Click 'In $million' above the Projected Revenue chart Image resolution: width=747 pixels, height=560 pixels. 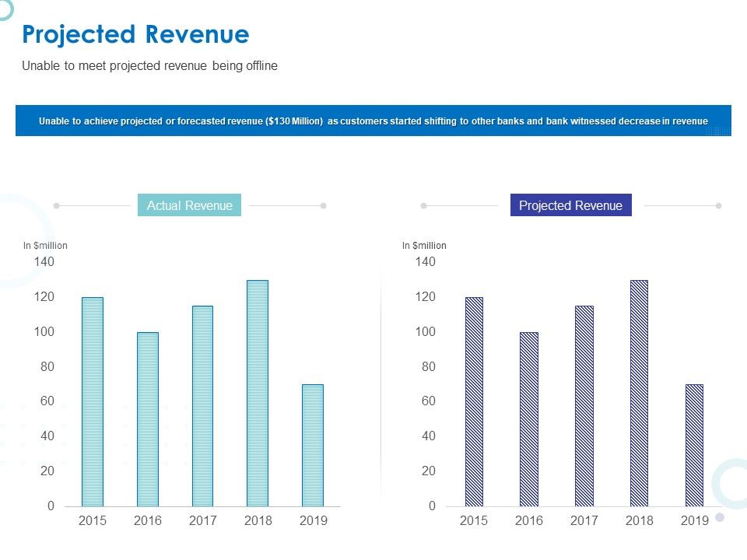(x=424, y=245)
